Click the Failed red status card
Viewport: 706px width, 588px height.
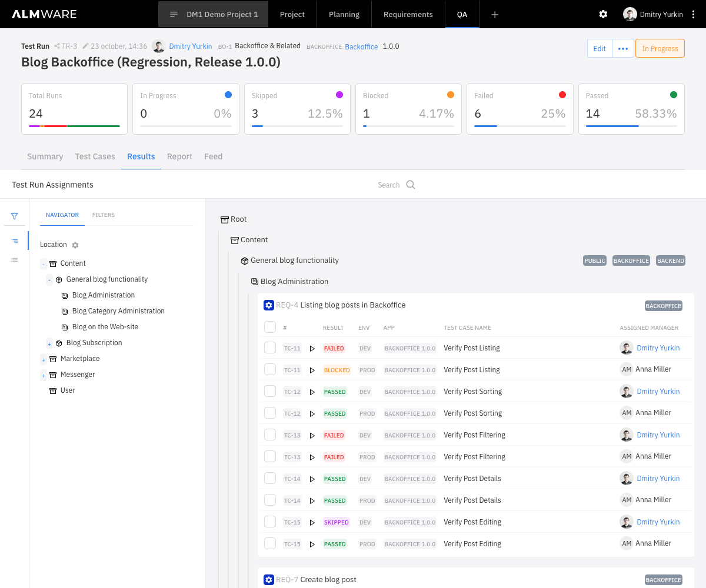pos(520,109)
